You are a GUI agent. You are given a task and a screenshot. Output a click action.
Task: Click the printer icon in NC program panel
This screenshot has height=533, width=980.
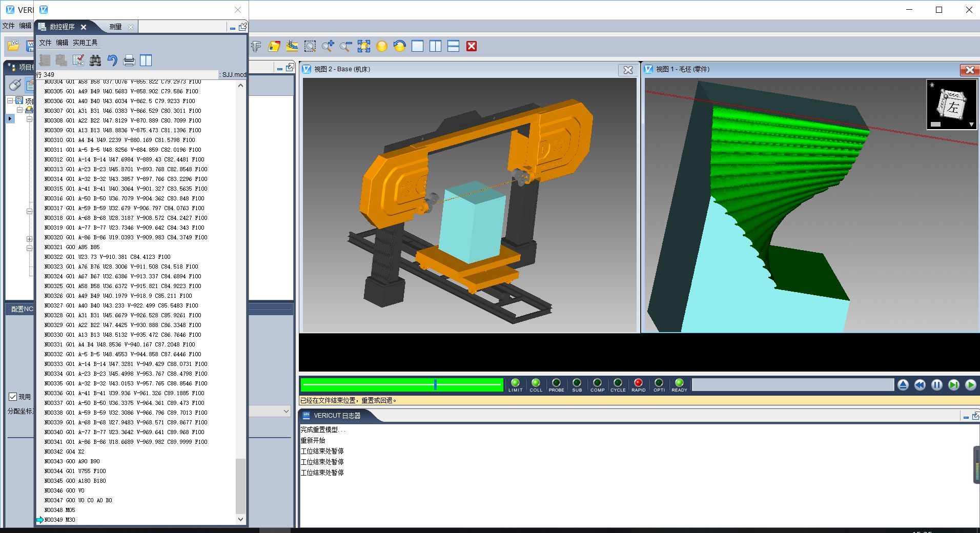pyautogui.click(x=129, y=60)
